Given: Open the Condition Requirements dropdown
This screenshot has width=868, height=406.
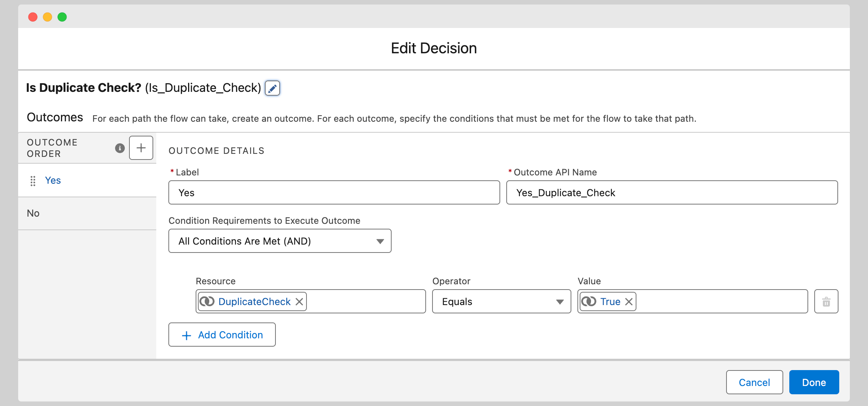Looking at the screenshot, I should tap(280, 241).
